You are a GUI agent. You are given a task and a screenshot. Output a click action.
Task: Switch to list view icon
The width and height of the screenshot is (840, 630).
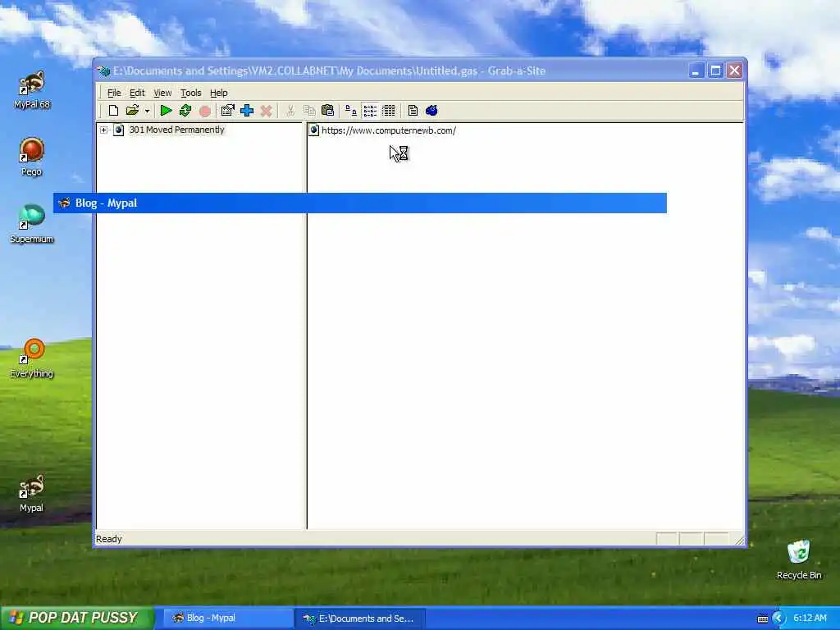point(370,111)
